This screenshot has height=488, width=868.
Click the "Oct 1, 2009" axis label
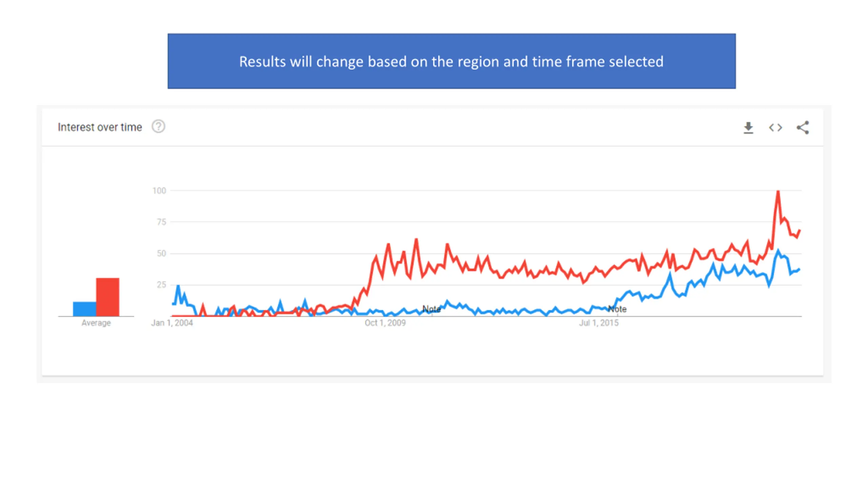coord(385,323)
